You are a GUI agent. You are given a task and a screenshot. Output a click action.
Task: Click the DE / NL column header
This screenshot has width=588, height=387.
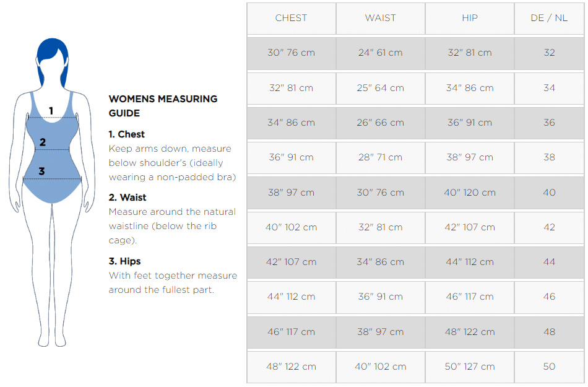(x=549, y=18)
